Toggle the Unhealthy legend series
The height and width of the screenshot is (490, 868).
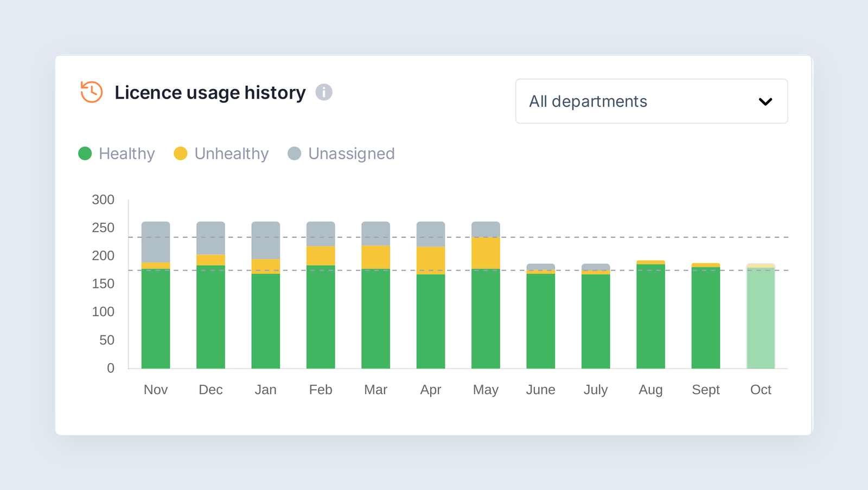pos(221,153)
